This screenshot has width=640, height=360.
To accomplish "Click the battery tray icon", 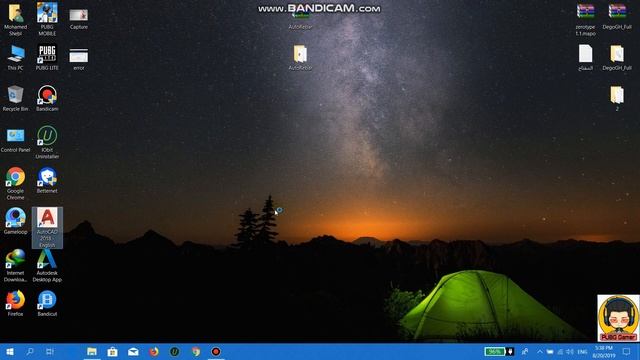I will point(550,351).
